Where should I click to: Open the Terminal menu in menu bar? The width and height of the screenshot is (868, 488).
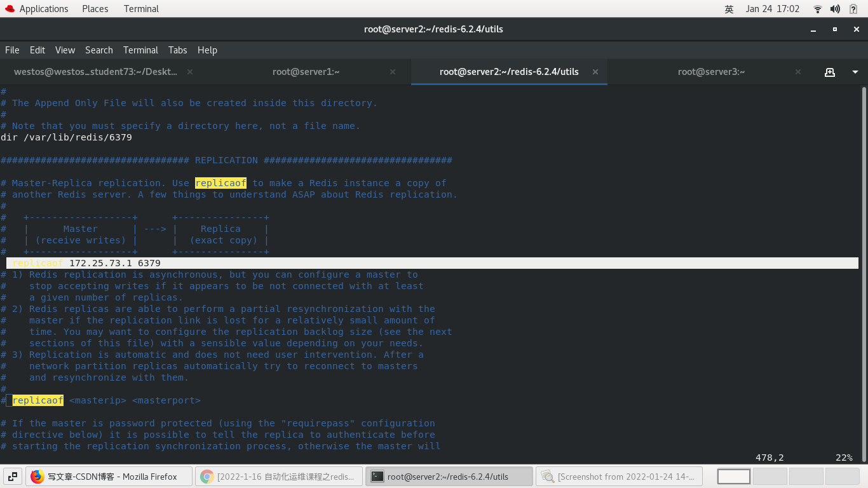(140, 50)
